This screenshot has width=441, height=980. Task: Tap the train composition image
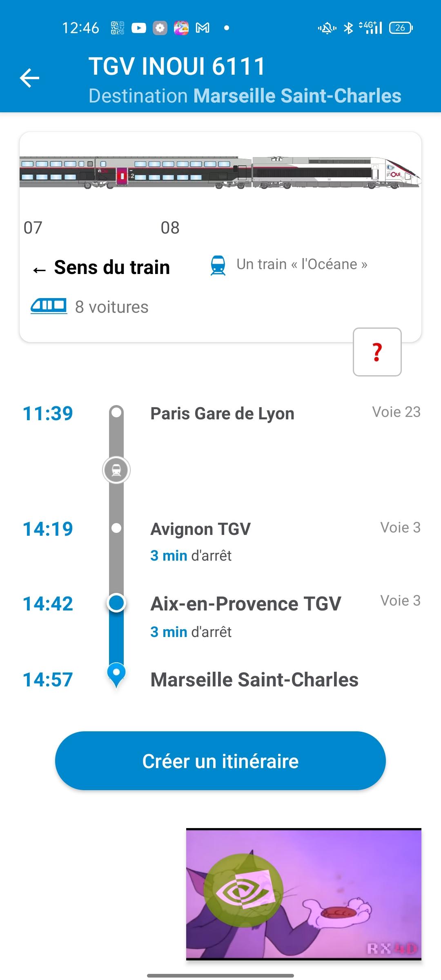220,173
